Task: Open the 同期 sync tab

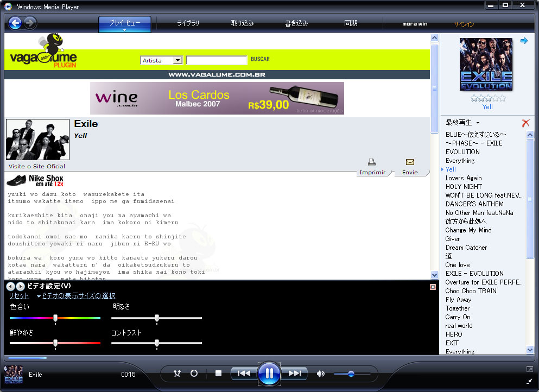Action: pyautogui.click(x=351, y=23)
